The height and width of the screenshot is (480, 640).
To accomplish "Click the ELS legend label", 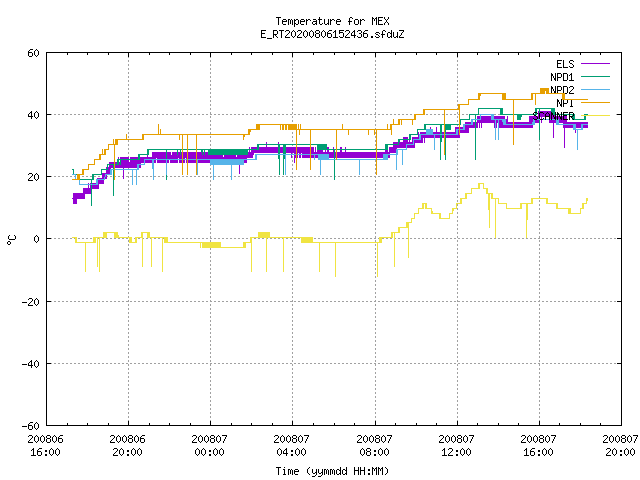I will 565,64.
